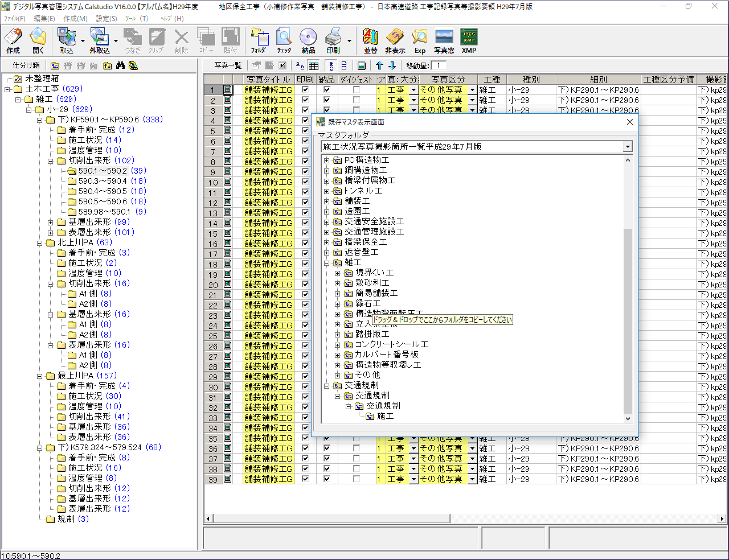Click the Exp export icon
The height and width of the screenshot is (560, 729).
coord(420,41)
